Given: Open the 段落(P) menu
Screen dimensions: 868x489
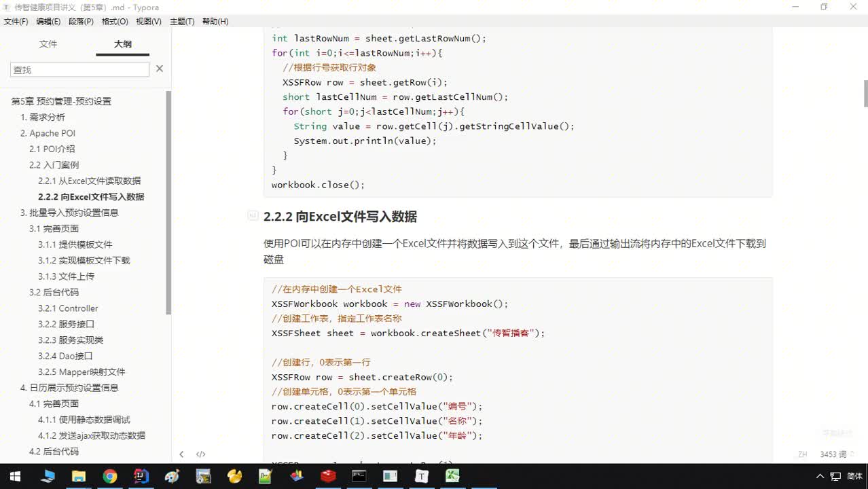Looking at the screenshot, I should [x=81, y=22].
